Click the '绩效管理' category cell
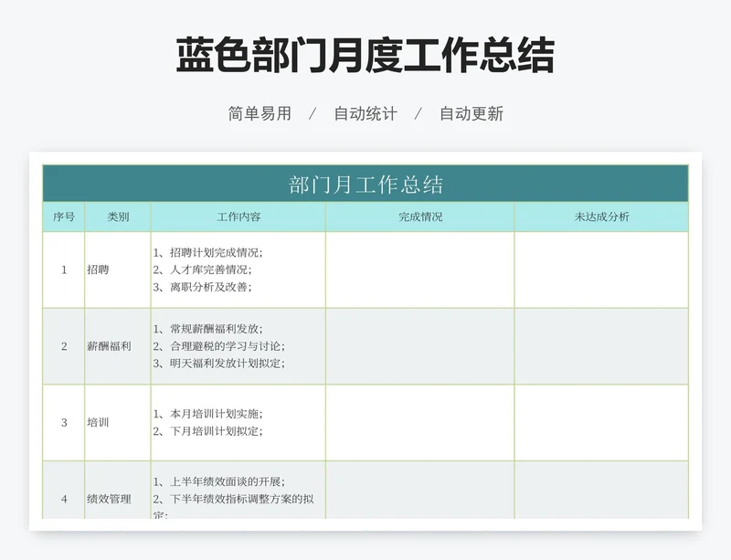 tap(118, 490)
